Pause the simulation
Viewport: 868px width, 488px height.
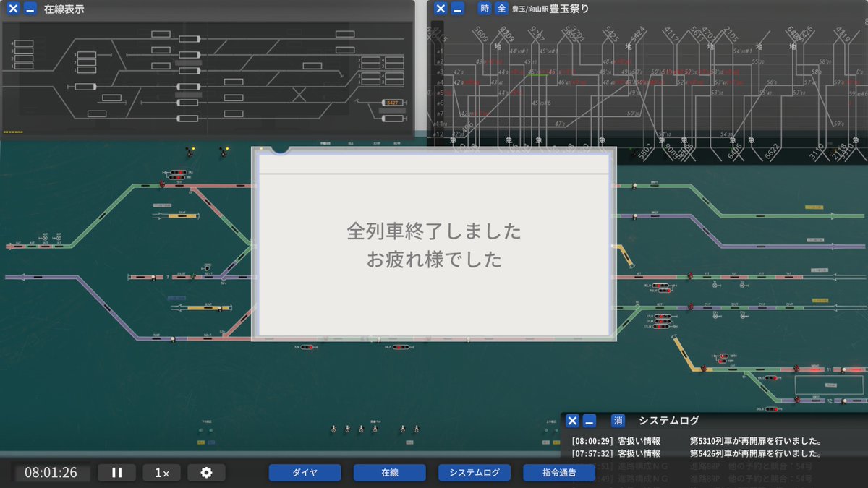(x=116, y=472)
